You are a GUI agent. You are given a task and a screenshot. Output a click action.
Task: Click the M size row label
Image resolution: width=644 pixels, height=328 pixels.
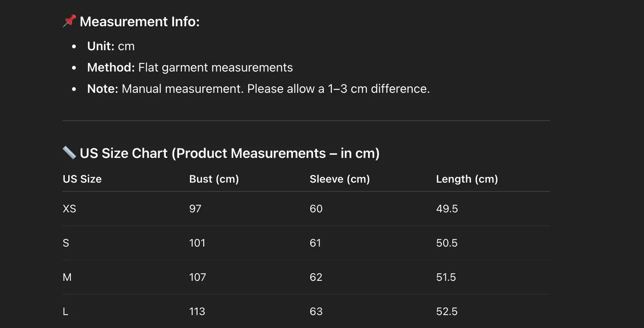pos(67,277)
